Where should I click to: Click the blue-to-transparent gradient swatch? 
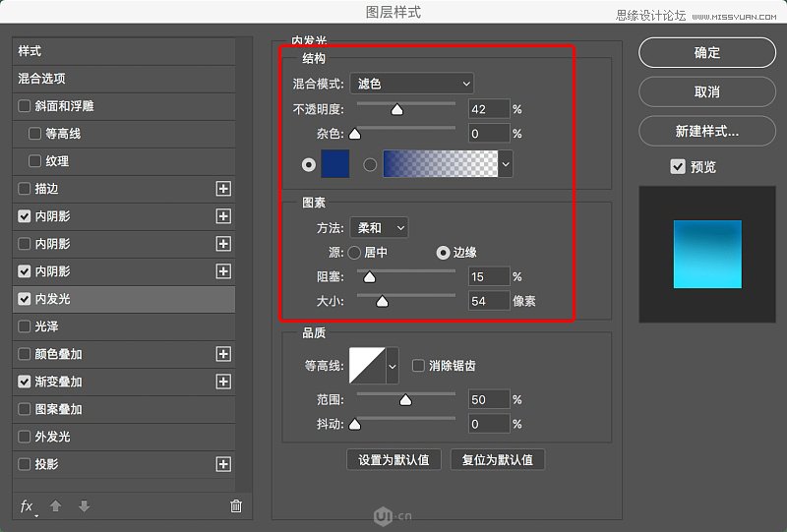coord(441,164)
